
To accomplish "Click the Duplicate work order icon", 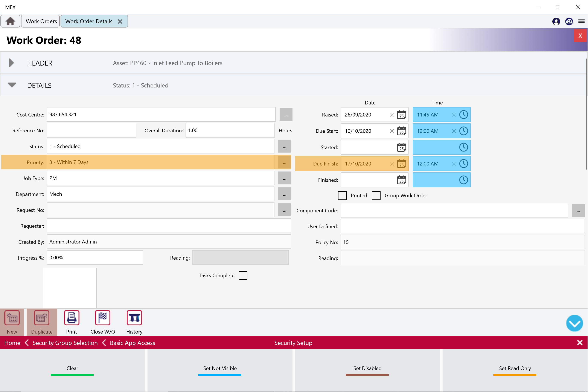I will (x=41, y=318).
